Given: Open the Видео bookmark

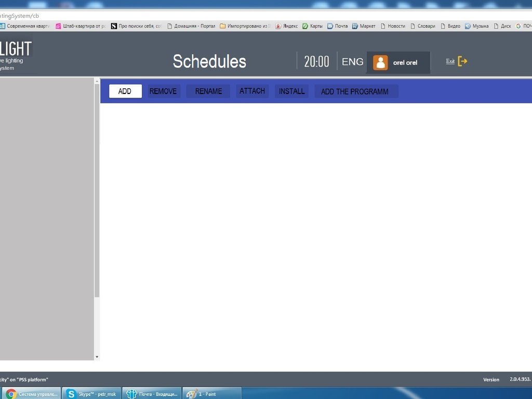Looking at the screenshot, I should [x=450, y=26].
